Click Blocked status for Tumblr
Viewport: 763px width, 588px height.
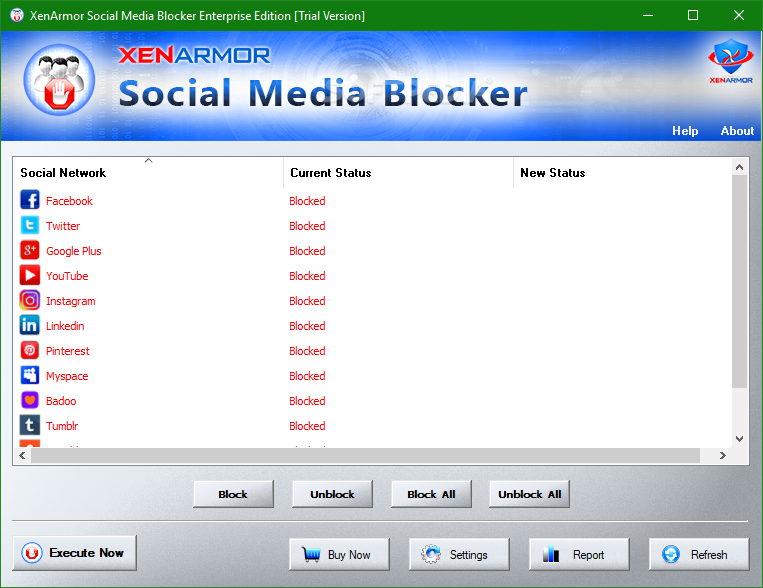pos(308,426)
